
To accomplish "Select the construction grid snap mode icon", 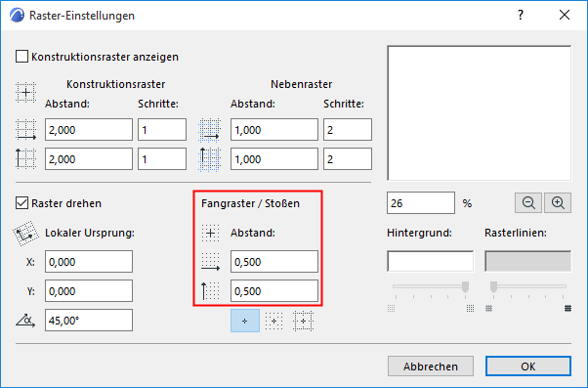I will [303, 321].
